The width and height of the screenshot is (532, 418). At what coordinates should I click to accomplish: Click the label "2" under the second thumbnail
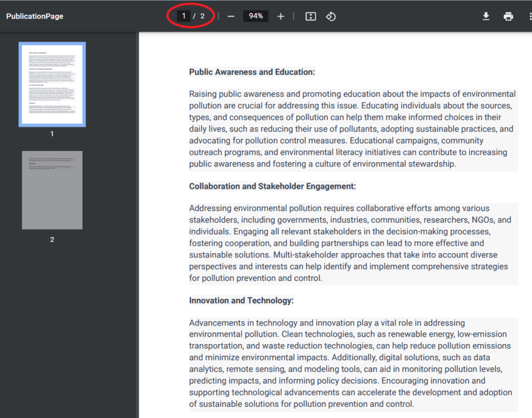52,239
